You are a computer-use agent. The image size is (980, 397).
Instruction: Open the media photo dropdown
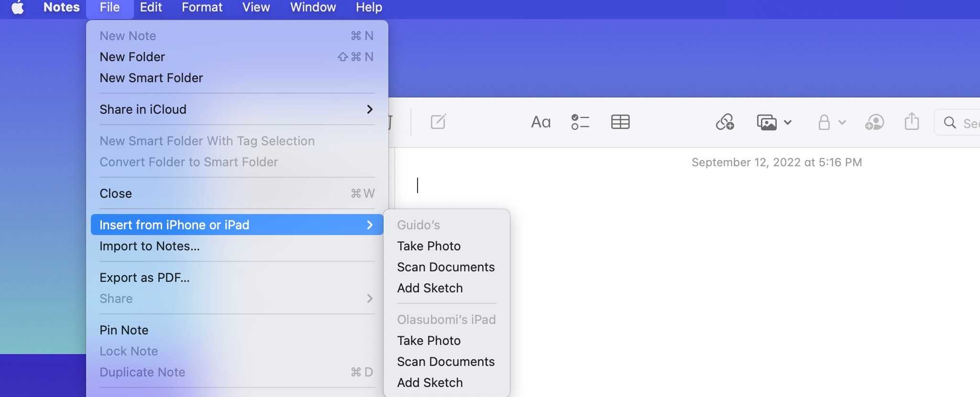coord(773,122)
